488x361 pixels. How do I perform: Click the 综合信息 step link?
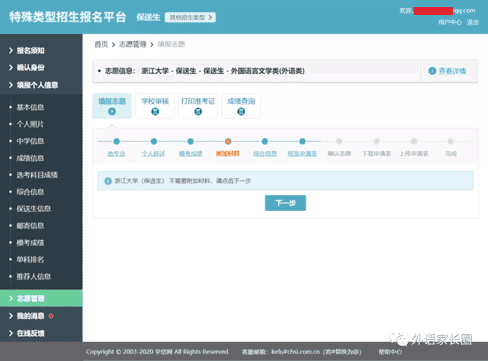tap(265, 154)
